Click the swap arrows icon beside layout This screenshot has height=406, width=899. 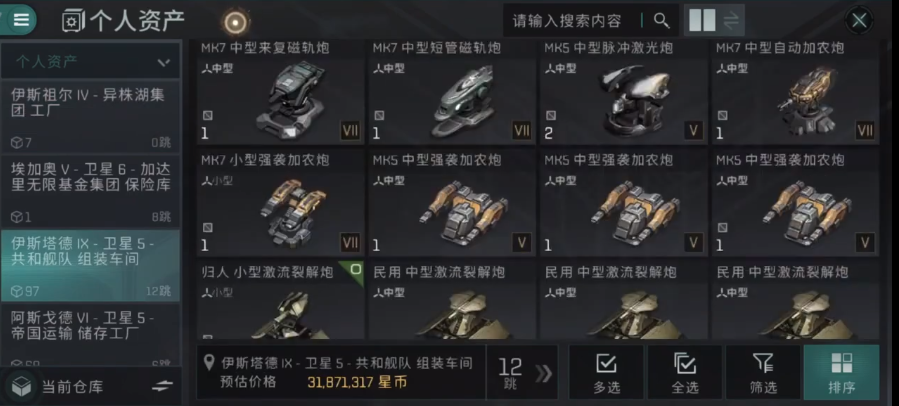[731, 21]
